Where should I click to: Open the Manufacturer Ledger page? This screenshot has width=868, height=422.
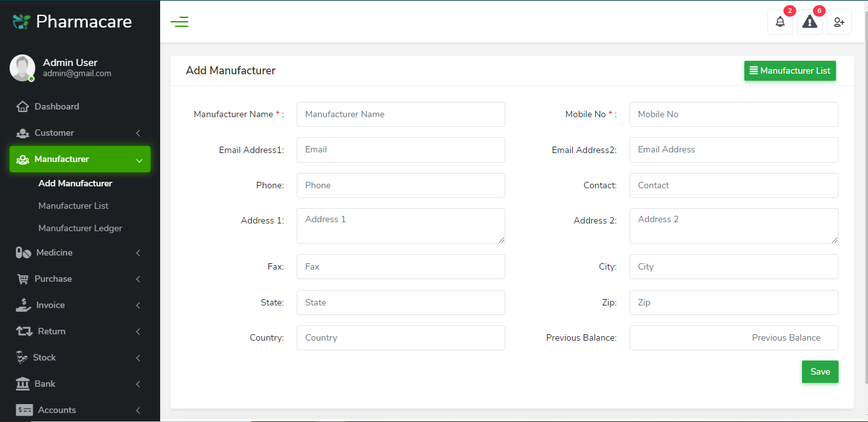coord(80,228)
